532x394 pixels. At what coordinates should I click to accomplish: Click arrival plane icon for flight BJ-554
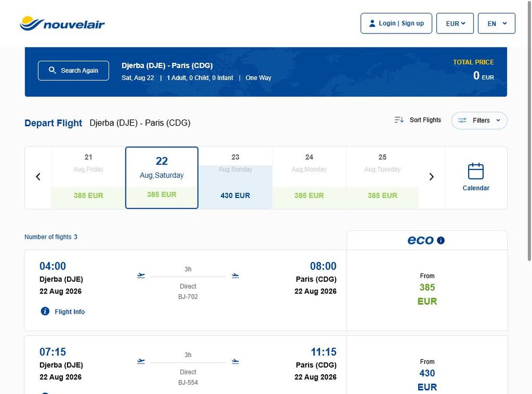tap(235, 362)
